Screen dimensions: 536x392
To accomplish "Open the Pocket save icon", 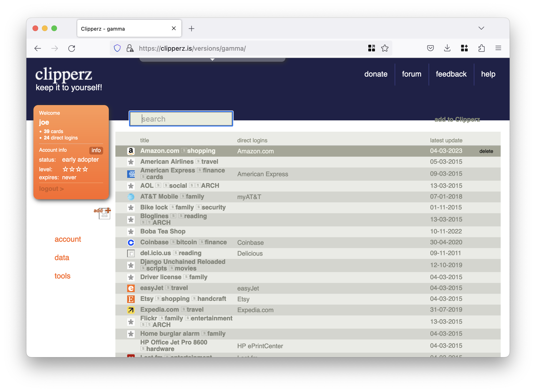I will pyautogui.click(x=430, y=48).
